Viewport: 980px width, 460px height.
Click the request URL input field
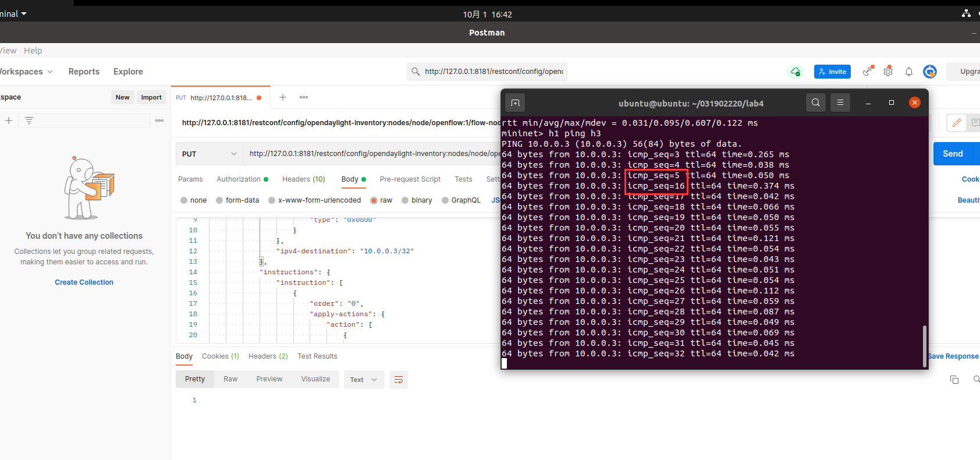(372, 154)
